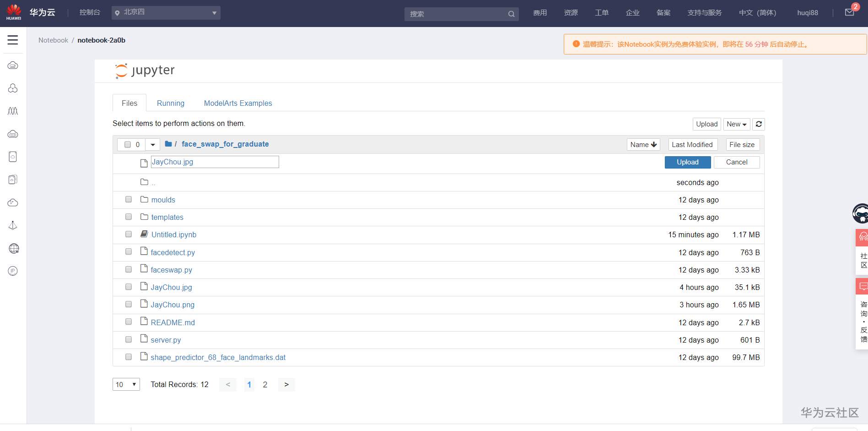Tick the README.md checkbox

[x=129, y=322]
